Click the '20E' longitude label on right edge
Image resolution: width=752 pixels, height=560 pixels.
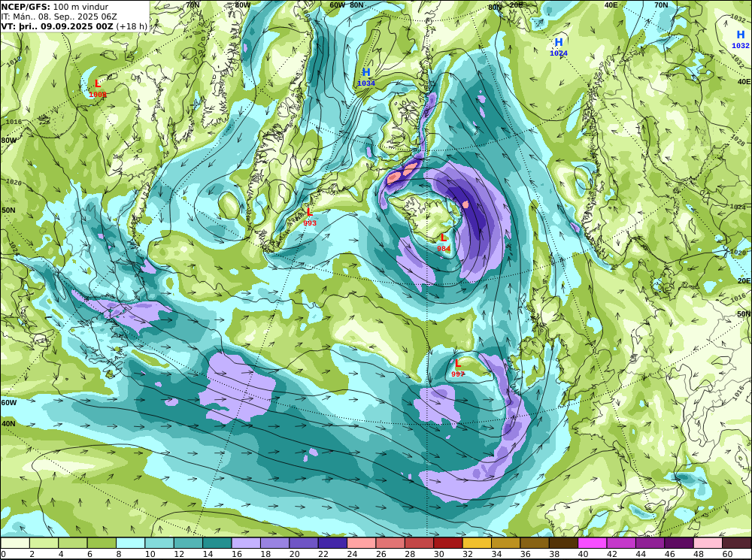coord(744,280)
